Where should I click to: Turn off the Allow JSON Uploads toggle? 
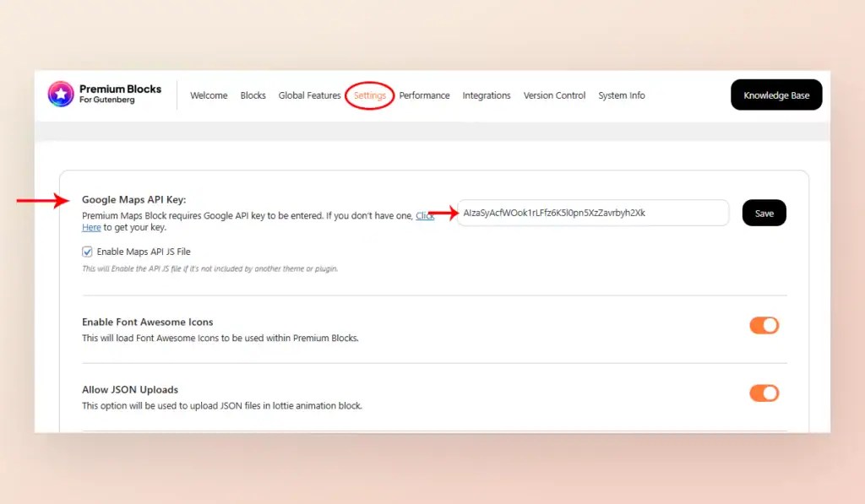click(764, 393)
